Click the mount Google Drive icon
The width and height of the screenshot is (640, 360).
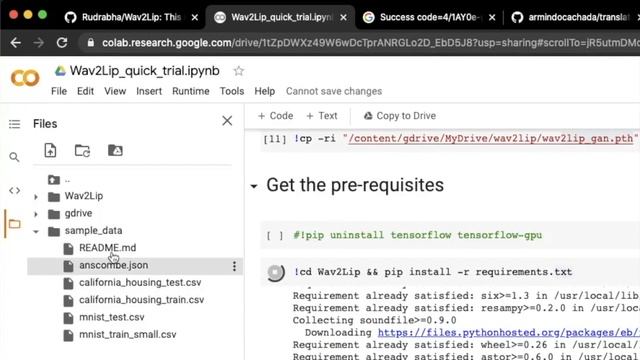tap(115, 150)
